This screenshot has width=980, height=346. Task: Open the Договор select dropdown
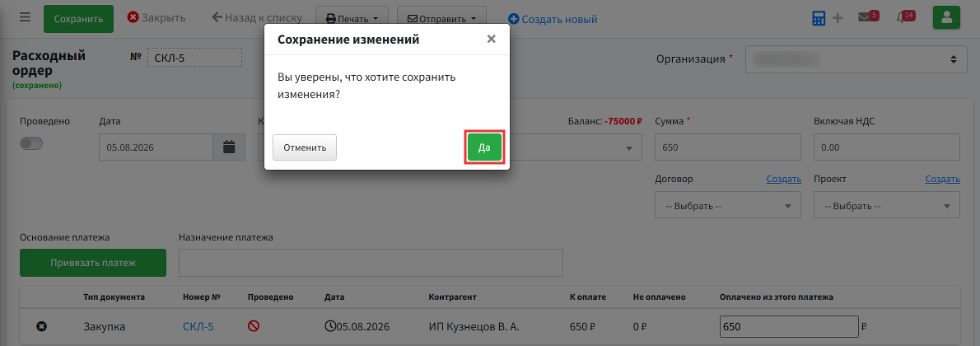click(x=727, y=205)
